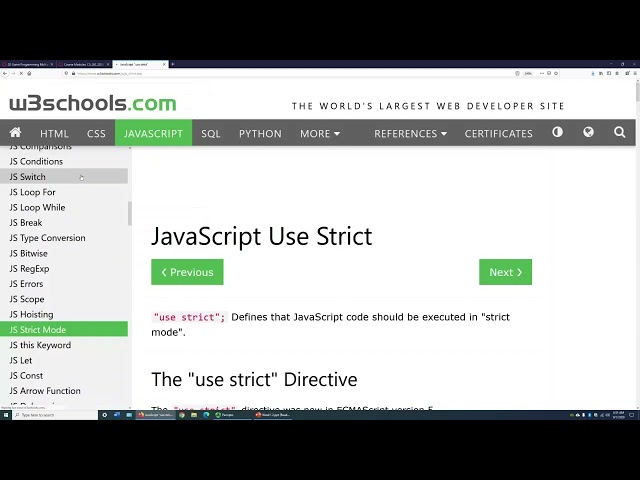Open JS this Keyword in sidebar
This screenshot has width=640, height=480.
tap(64, 345)
